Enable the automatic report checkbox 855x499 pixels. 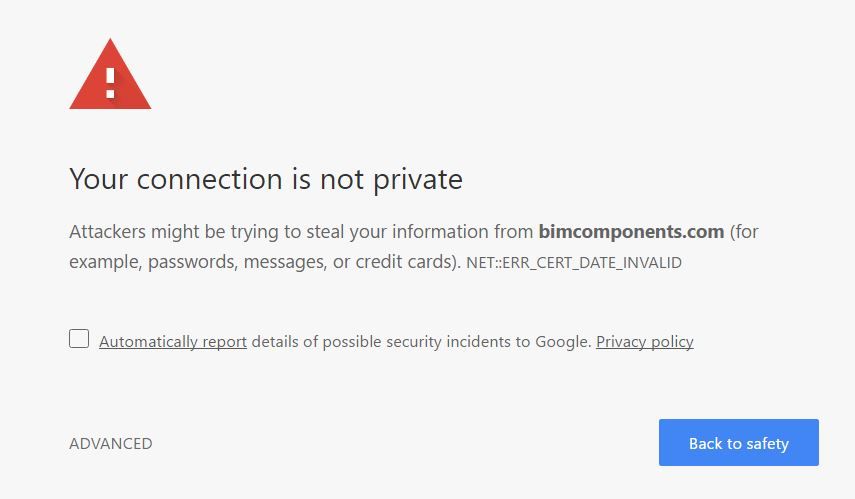coord(79,338)
